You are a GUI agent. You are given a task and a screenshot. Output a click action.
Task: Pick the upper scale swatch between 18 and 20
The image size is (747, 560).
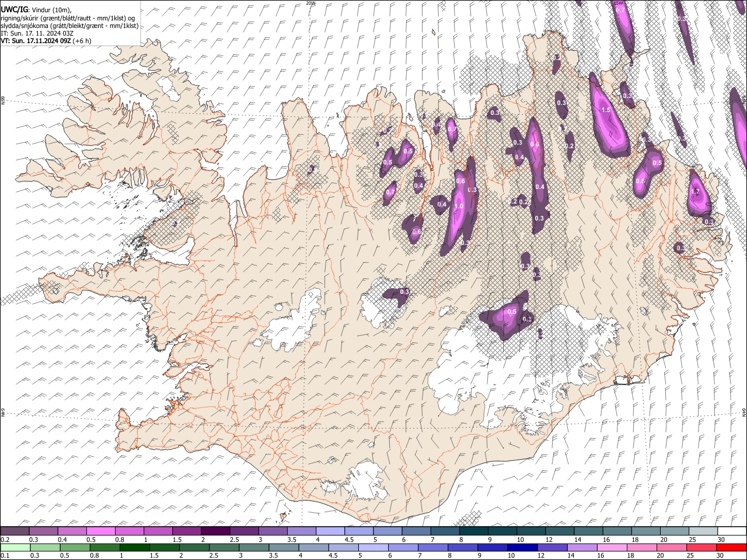pyautogui.click(x=646, y=531)
